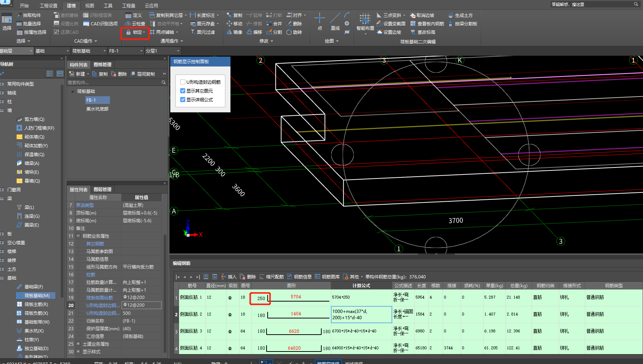Open 钢筋图库 library
643x364 pixels.
pyautogui.click(x=327, y=277)
